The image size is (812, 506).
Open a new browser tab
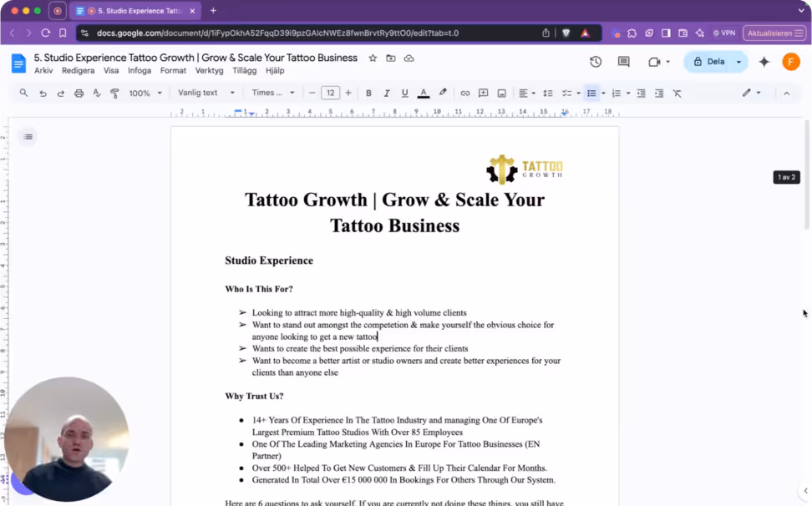pos(213,10)
